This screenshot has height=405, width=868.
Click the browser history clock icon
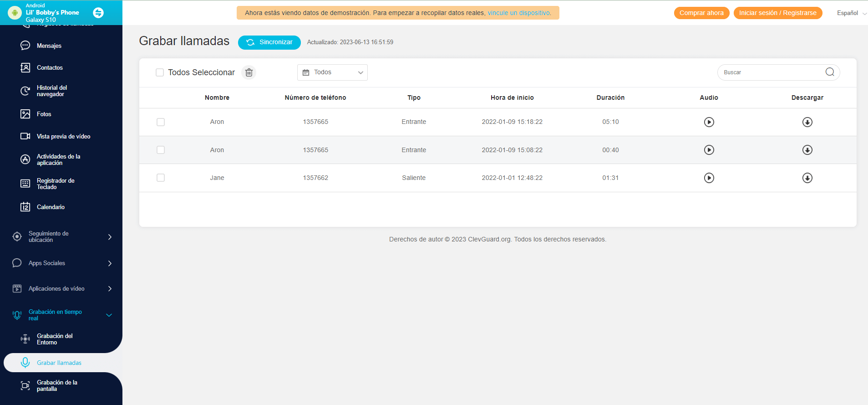[x=25, y=91]
